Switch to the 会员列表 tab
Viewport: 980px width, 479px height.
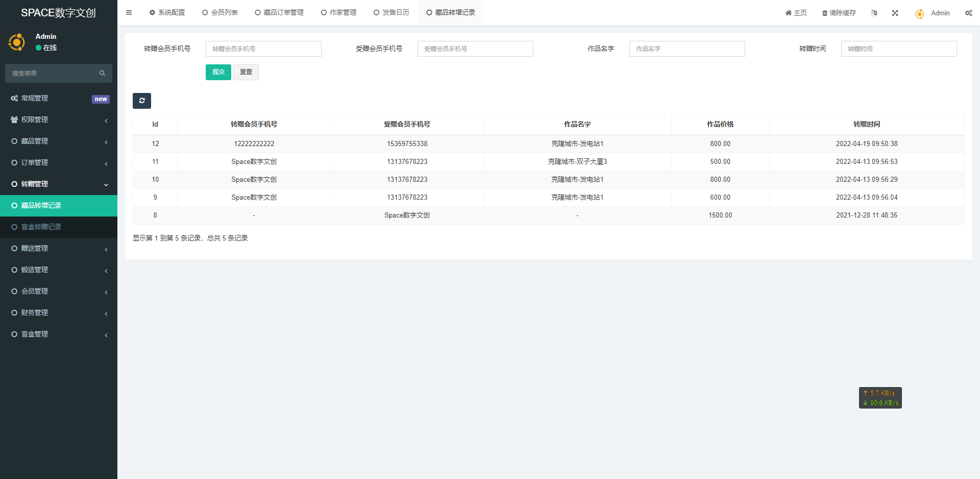[x=220, y=13]
